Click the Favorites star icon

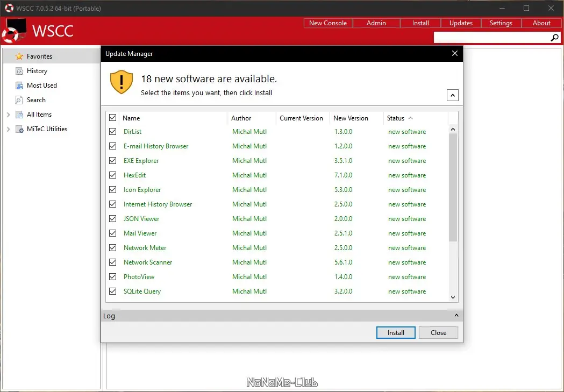tap(19, 56)
